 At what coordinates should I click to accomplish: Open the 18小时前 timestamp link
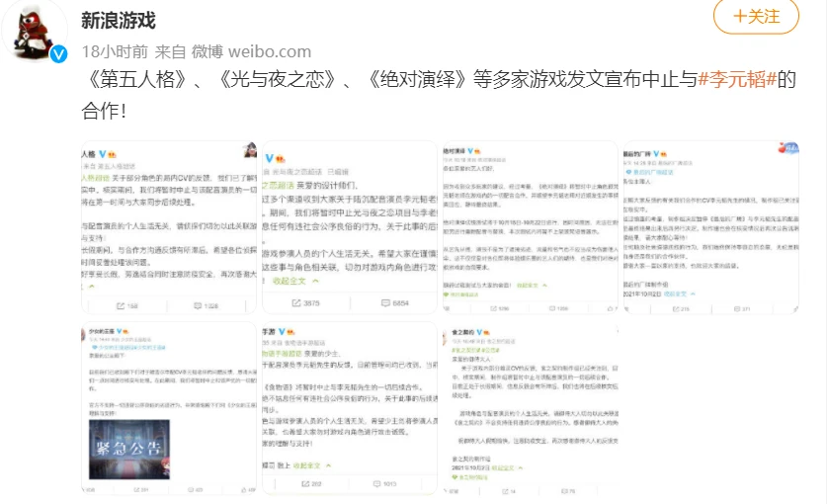pos(115,51)
